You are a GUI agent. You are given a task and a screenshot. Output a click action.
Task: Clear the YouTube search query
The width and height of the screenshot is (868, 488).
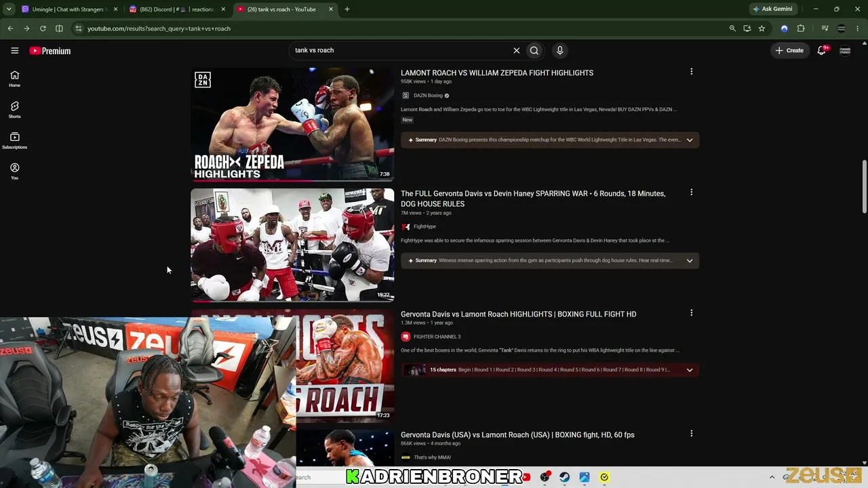tap(516, 50)
